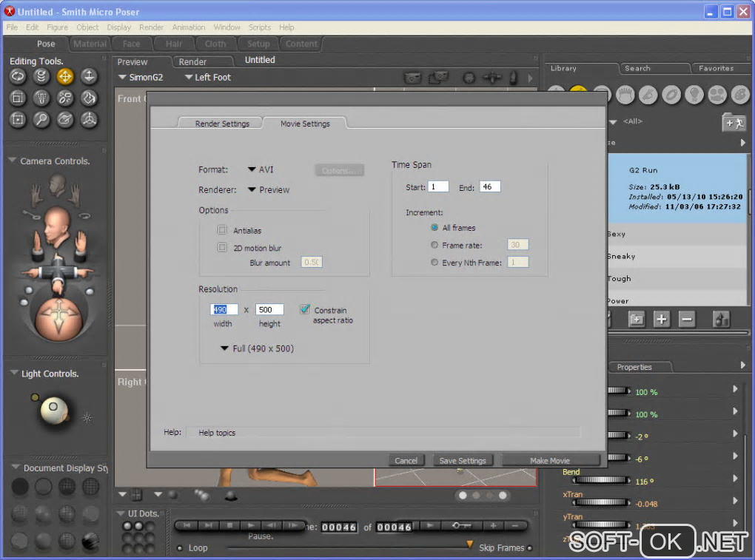This screenshot has width=755, height=560.
Task: Open the Animation menu
Action: pyautogui.click(x=189, y=27)
